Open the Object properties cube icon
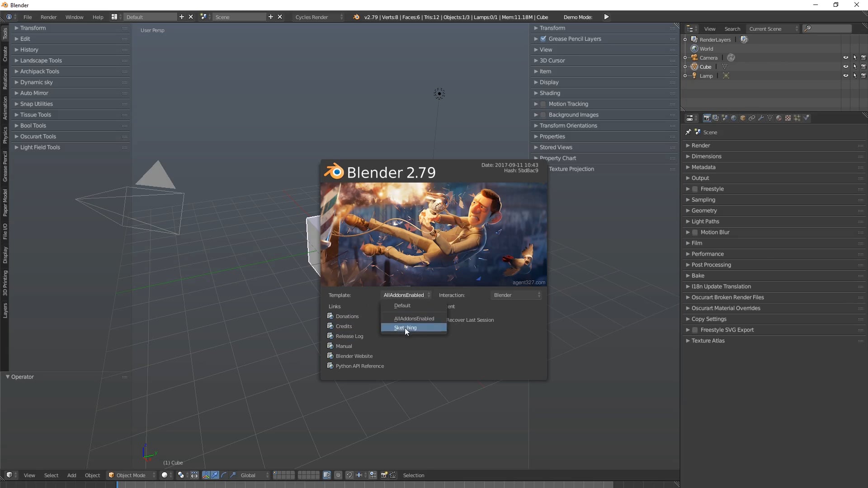 (743, 118)
